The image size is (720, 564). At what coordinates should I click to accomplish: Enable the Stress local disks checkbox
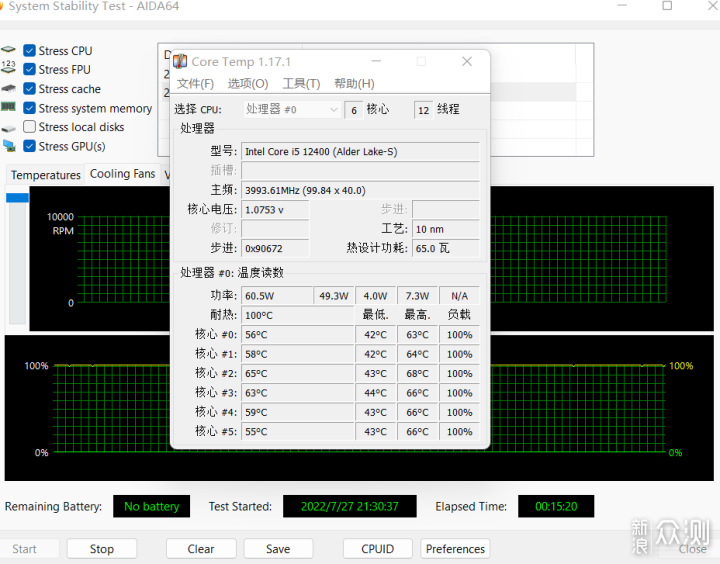[29, 127]
